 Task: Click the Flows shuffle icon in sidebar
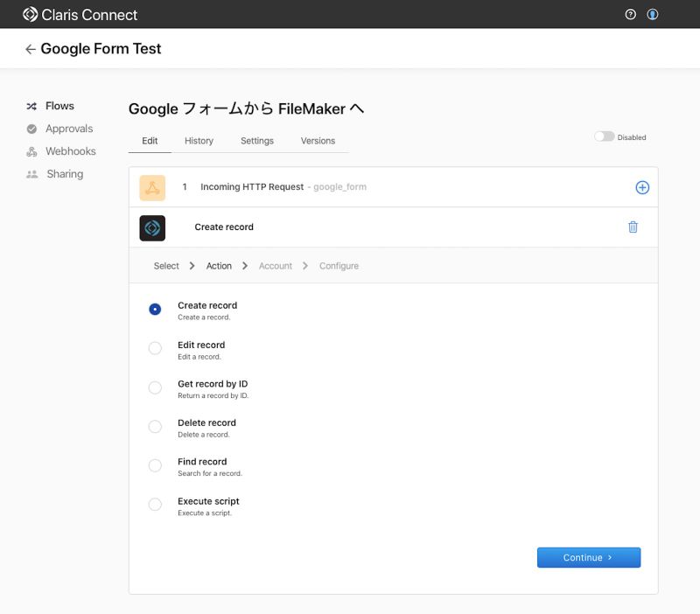coord(31,106)
